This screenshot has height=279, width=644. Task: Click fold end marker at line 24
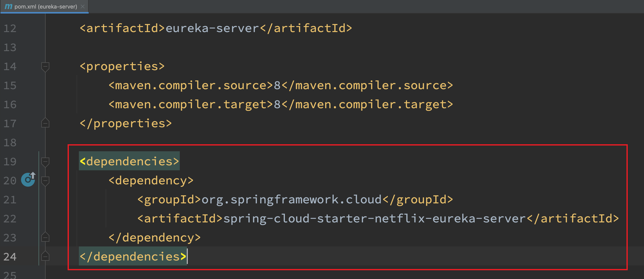tap(45, 256)
